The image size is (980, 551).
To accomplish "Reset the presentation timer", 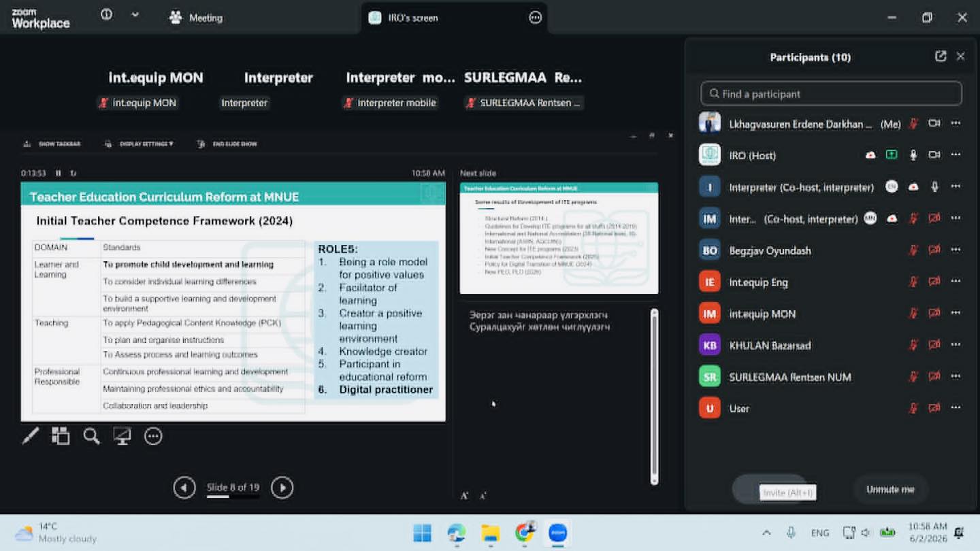I will (x=73, y=173).
